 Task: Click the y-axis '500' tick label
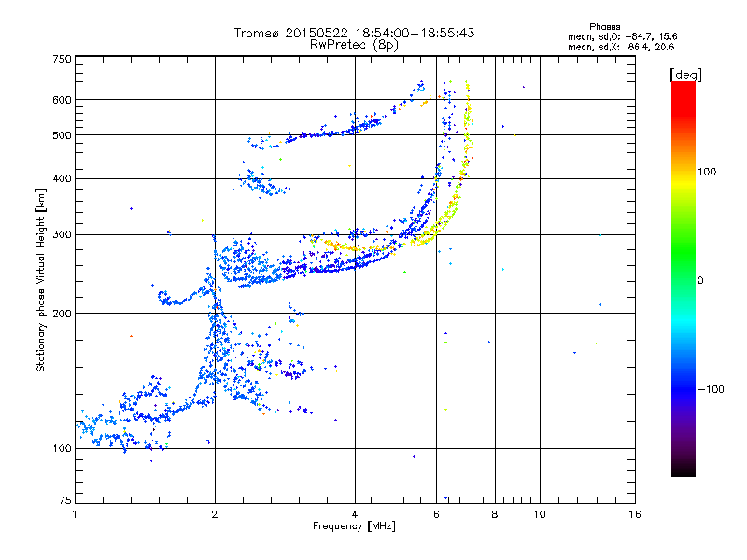(x=62, y=135)
